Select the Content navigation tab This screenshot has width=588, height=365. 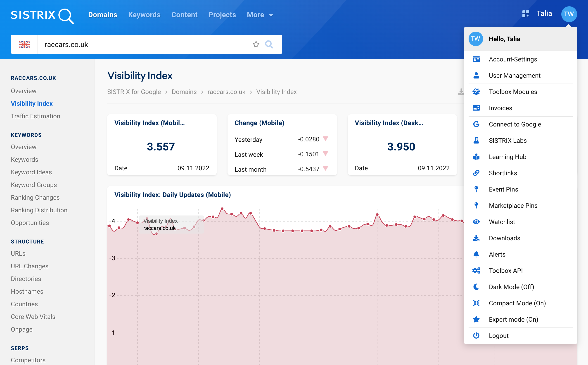[x=184, y=14]
